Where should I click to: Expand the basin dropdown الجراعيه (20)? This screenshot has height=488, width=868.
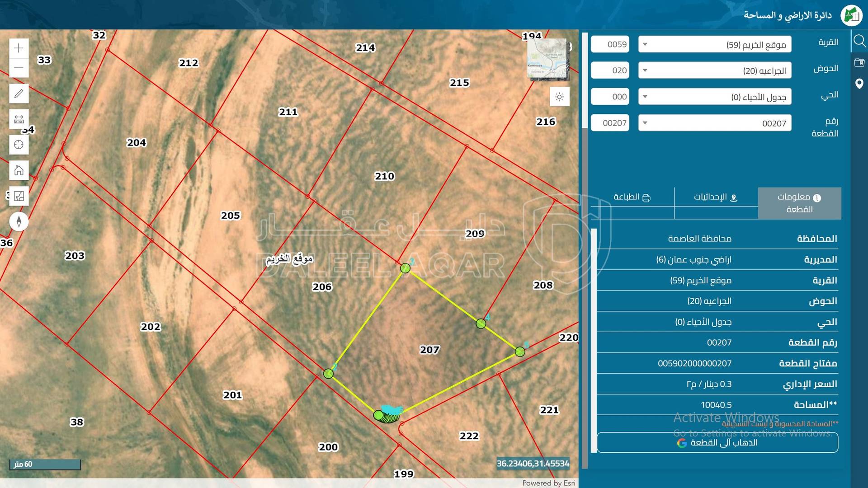pyautogui.click(x=714, y=70)
